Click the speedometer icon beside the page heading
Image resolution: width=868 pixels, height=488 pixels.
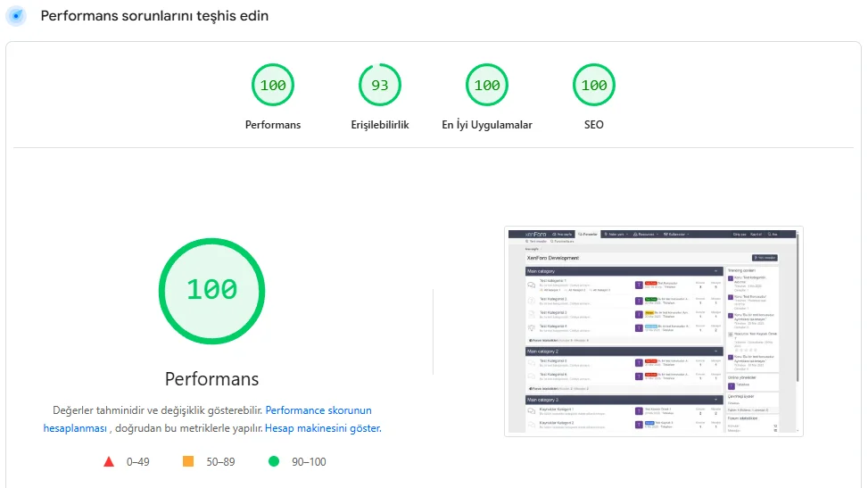[x=16, y=16]
